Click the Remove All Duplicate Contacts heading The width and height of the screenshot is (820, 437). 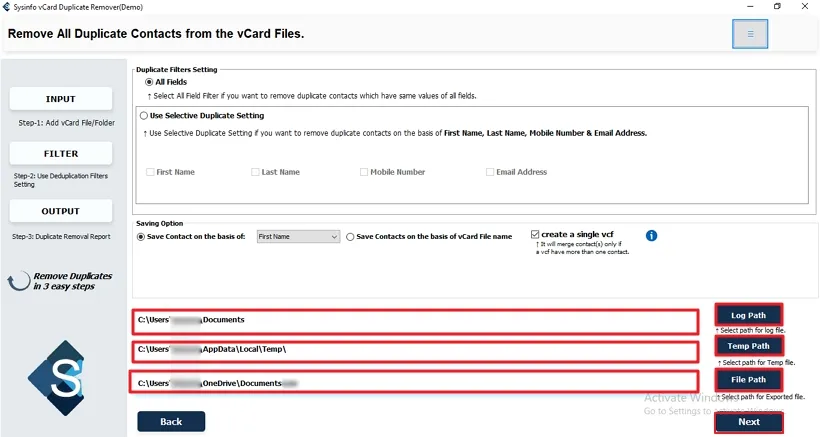[x=156, y=33]
